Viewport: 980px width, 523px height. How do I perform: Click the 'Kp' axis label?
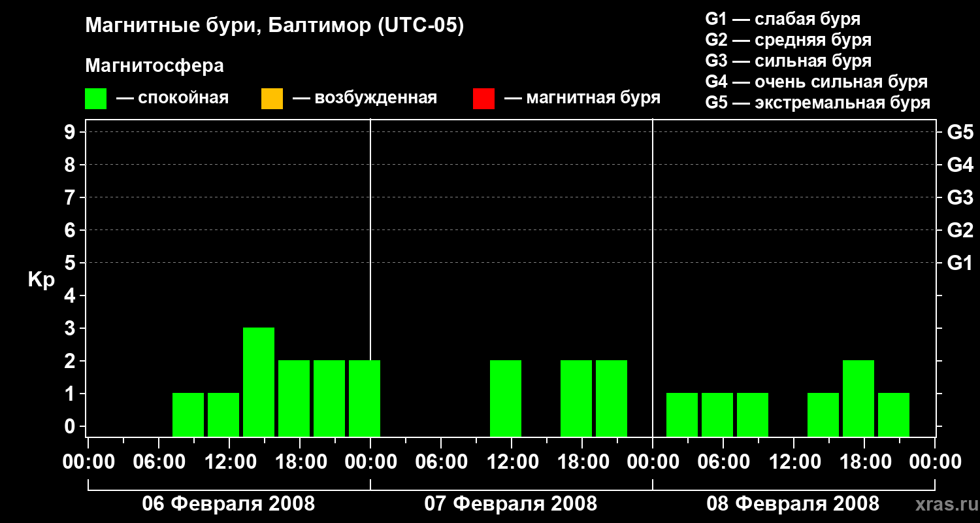[x=41, y=280]
